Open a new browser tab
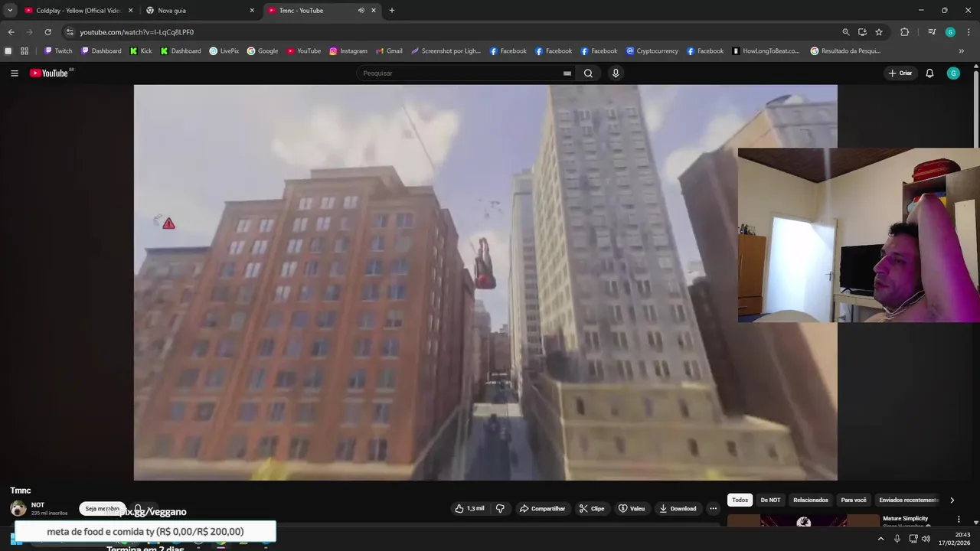Image resolution: width=980 pixels, height=551 pixels. coord(392,11)
